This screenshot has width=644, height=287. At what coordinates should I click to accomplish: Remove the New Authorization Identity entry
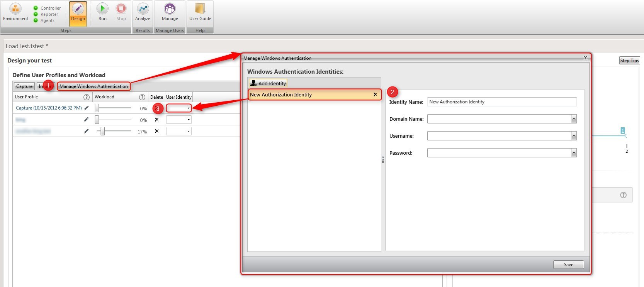tap(375, 95)
